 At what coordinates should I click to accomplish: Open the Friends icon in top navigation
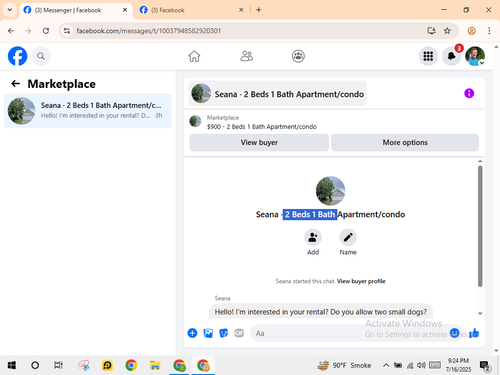click(x=247, y=56)
